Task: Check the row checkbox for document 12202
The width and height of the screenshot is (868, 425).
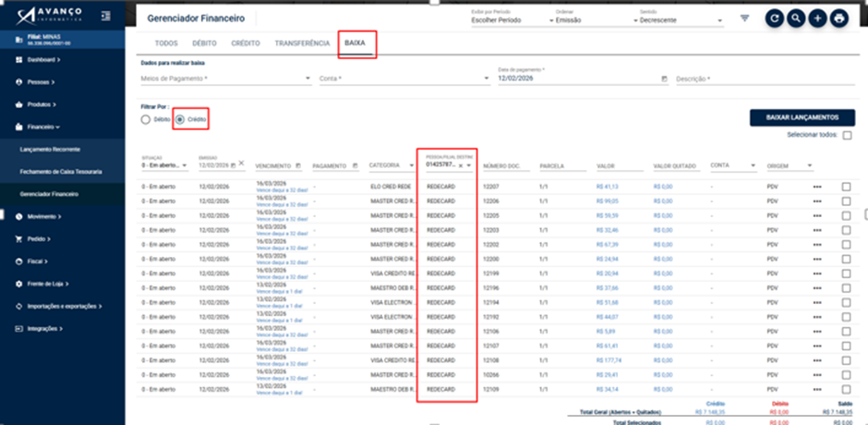Action: click(x=846, y=244)
